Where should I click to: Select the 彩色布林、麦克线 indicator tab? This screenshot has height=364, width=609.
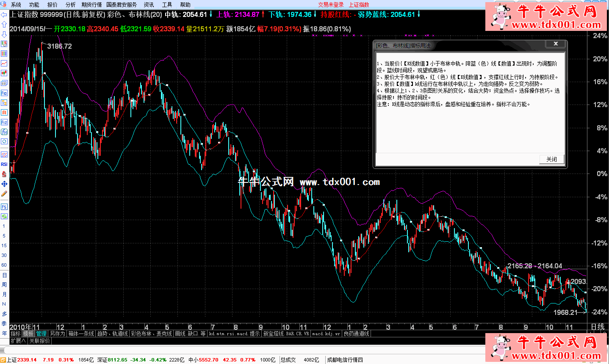tap(151, 334)
